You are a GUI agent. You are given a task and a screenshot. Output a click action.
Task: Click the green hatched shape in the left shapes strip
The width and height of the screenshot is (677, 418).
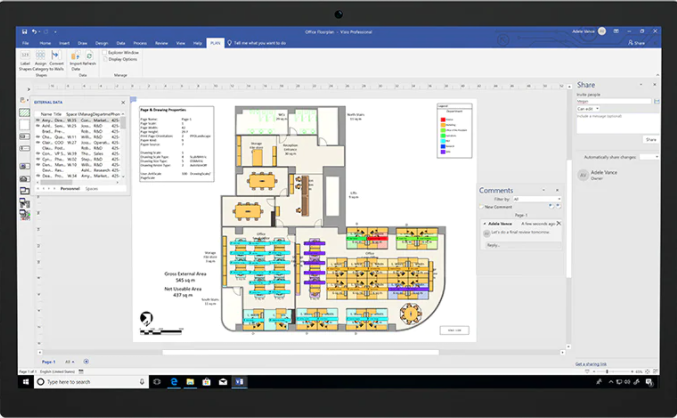(25, 113)
